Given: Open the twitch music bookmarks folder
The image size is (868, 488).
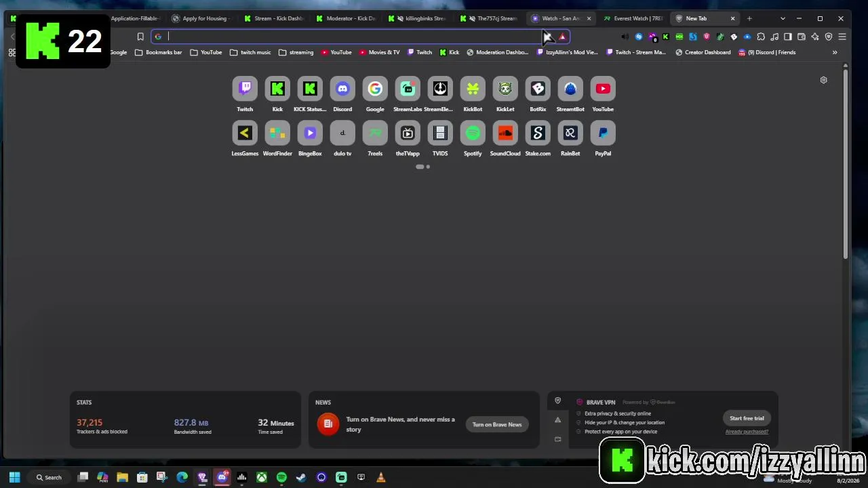Looking at the screenshot, I should 250,52.
